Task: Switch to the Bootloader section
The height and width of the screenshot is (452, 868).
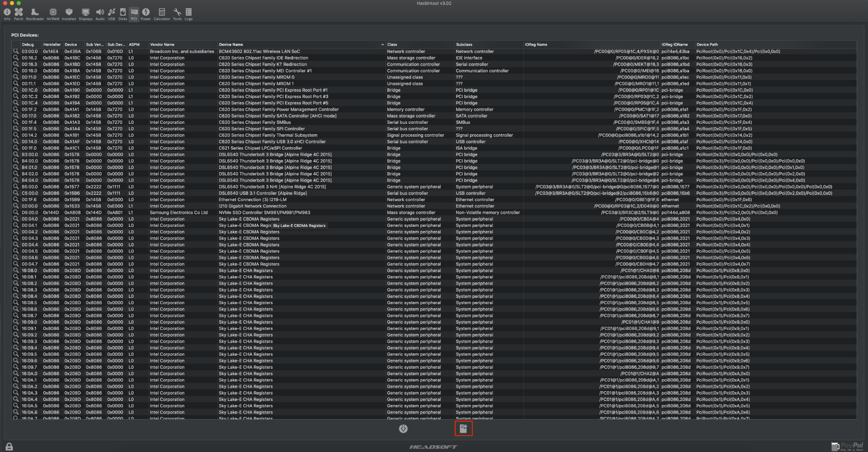Action: pos(35,14)
